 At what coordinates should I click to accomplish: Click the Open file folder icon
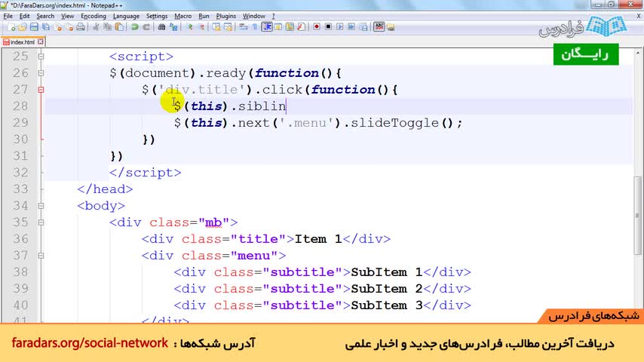[22, 27]
